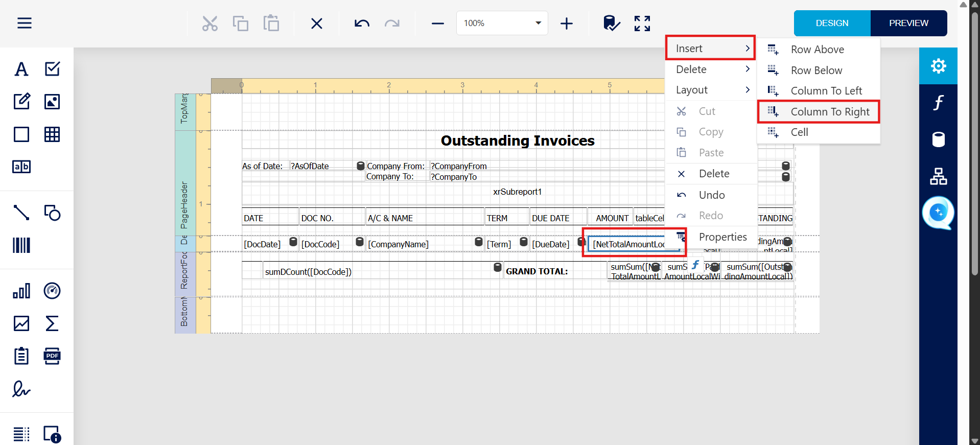Open the Report Explorer tree panel
The height and width of the screenshot is (445, 980).
tap(938, 176)
